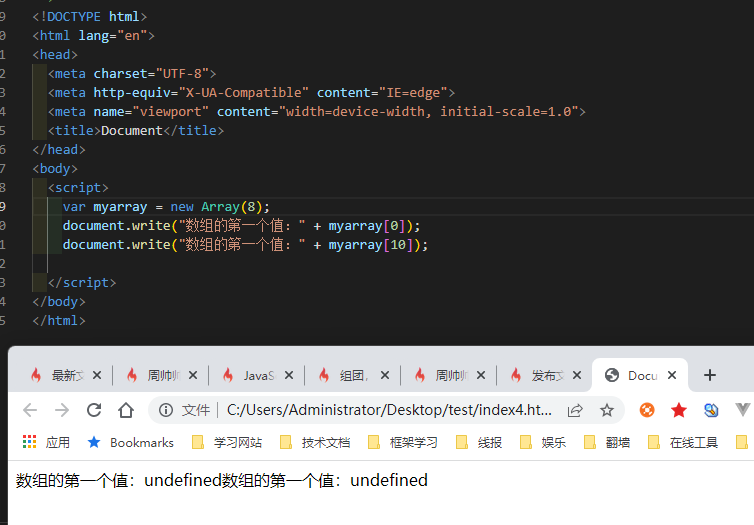Click the meta name="viewport" line

[317, 112]
